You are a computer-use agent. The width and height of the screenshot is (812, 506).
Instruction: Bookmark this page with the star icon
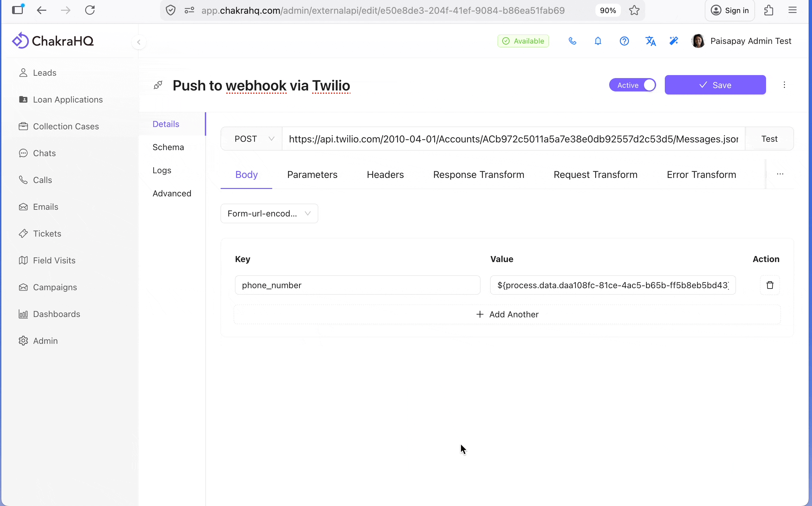tap(634, 10)
